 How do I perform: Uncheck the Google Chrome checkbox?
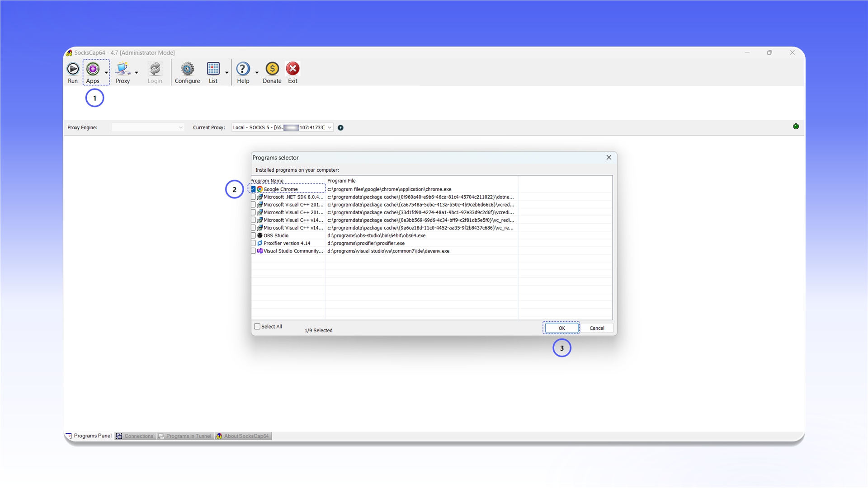tap(253, 189)
